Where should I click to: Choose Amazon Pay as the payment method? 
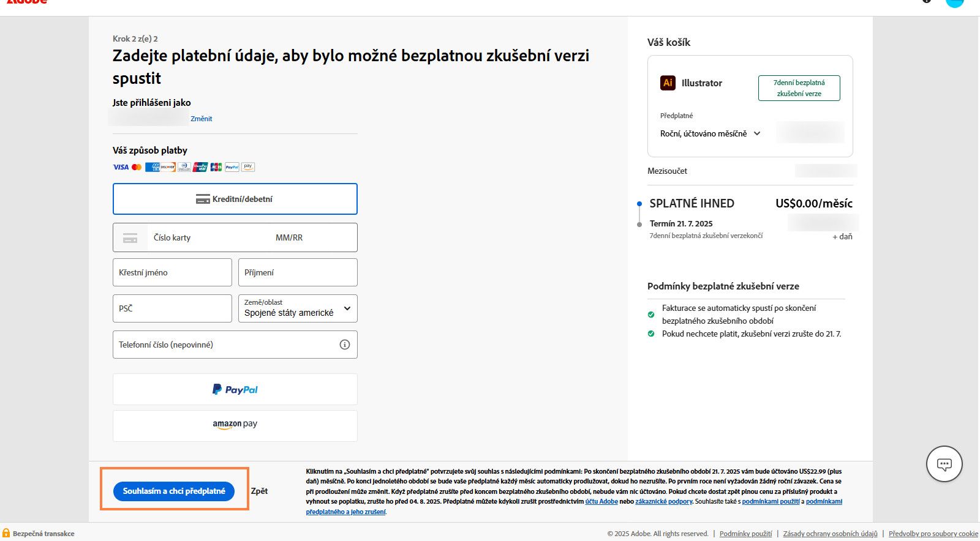point(235,424)
